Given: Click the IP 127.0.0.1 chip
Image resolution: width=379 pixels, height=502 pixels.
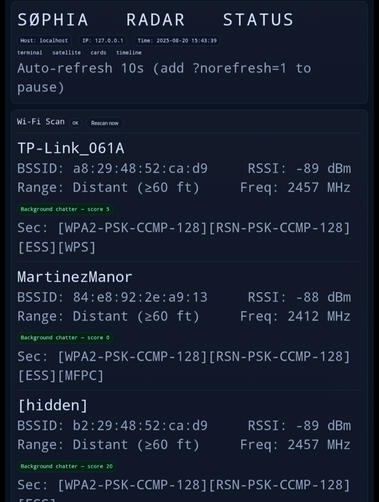Looking at the screenshot, I should pyautogui.click(x=103, y=41).
